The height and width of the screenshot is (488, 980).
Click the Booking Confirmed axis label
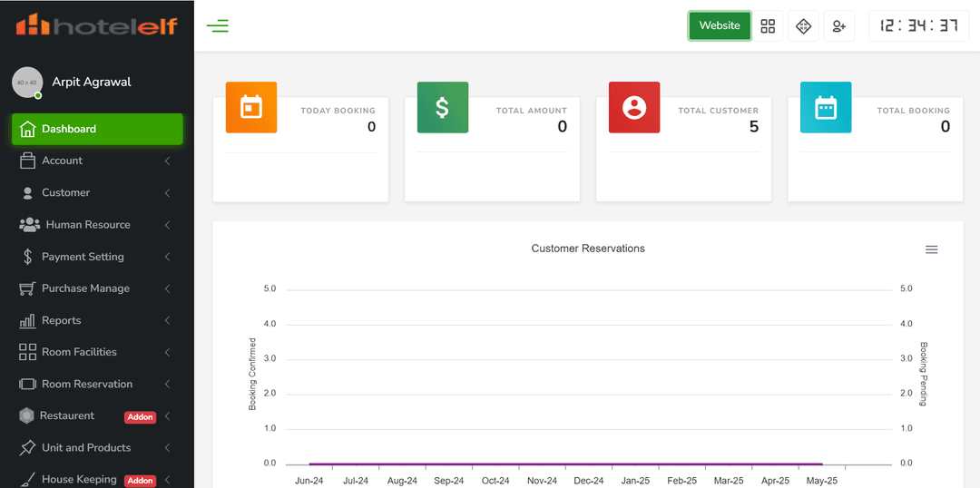click(252, 374)
